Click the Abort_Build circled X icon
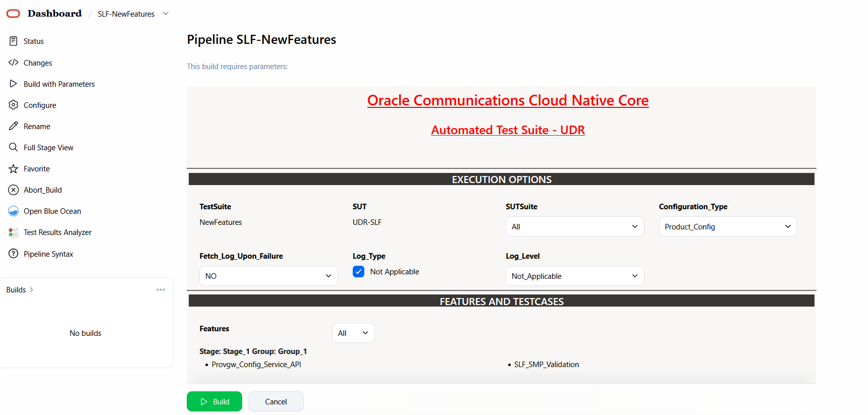The width and height of the screenshot is (868, 415). point(14,190)
